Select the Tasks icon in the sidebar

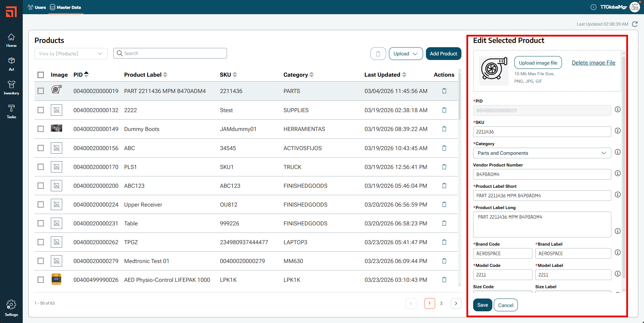click(x=11, y=111)
